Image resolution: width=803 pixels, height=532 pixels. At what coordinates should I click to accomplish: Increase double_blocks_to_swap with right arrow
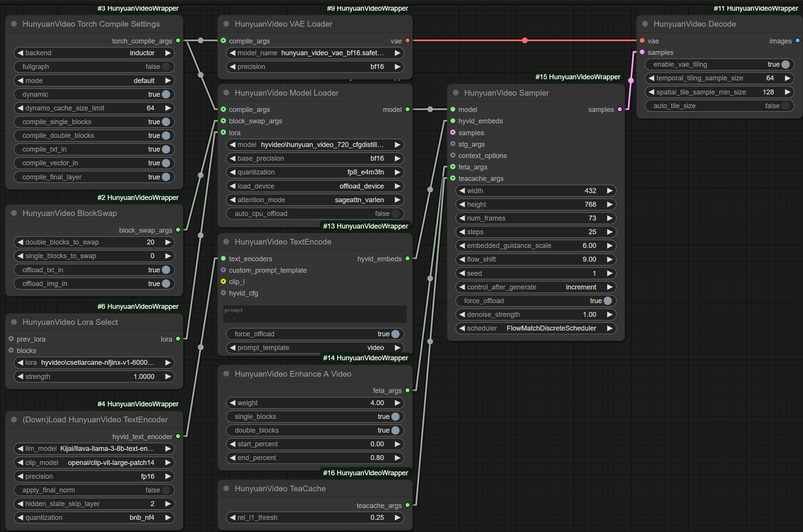click(168, 242)
